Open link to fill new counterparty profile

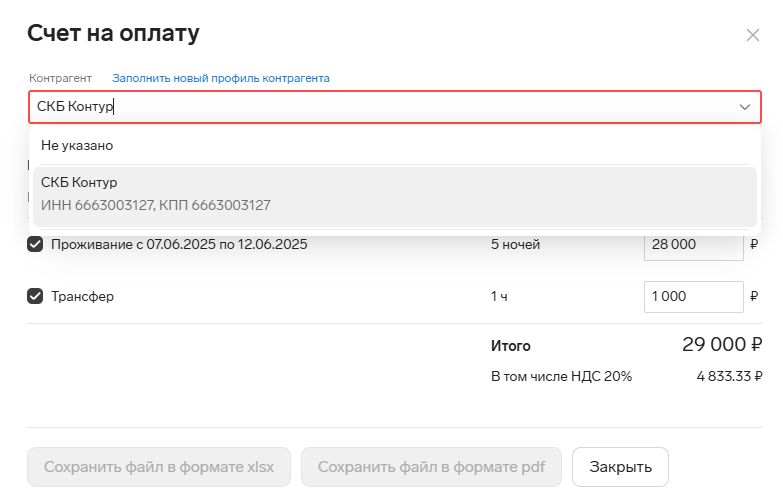(221, 78)
